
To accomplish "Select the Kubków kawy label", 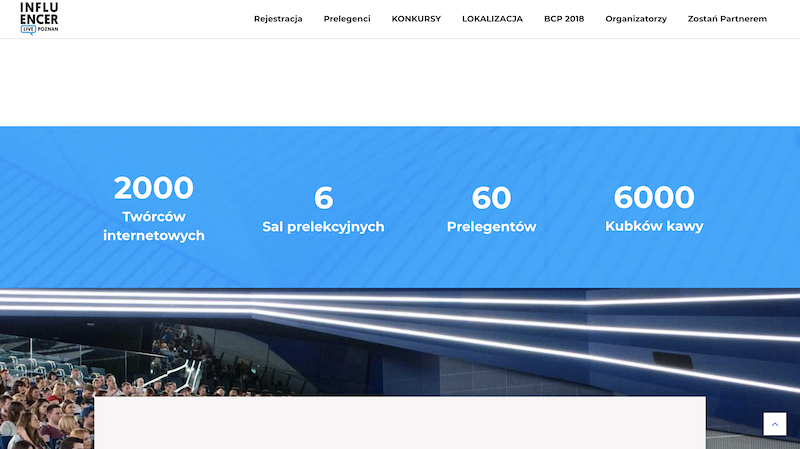I will click(x=654, y=227).
